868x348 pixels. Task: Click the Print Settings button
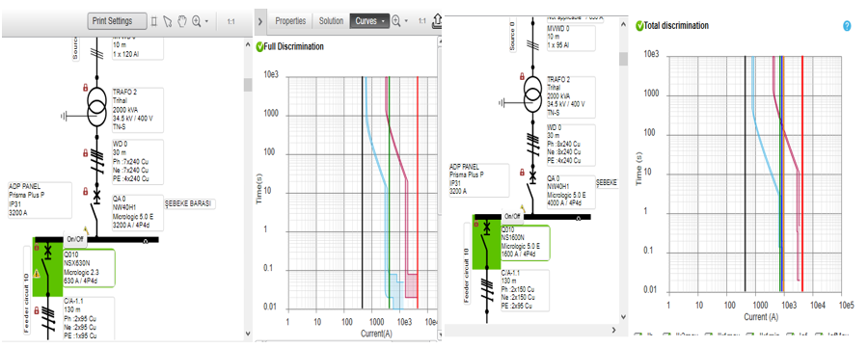[x=118, y=21]
